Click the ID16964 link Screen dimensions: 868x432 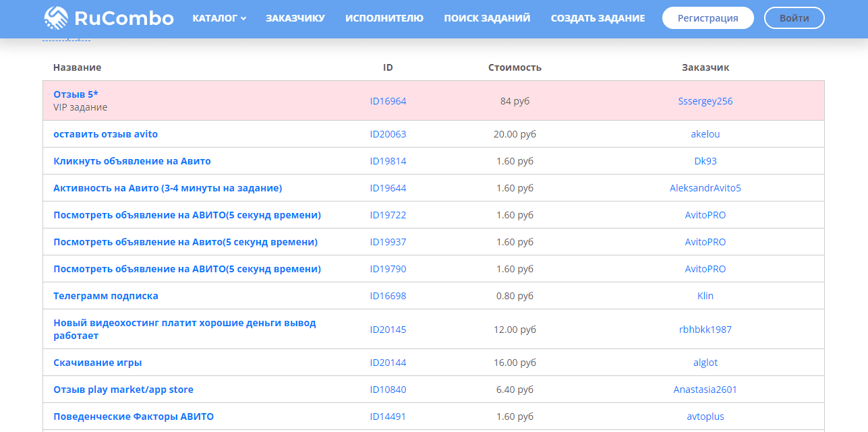pos(388,100)
